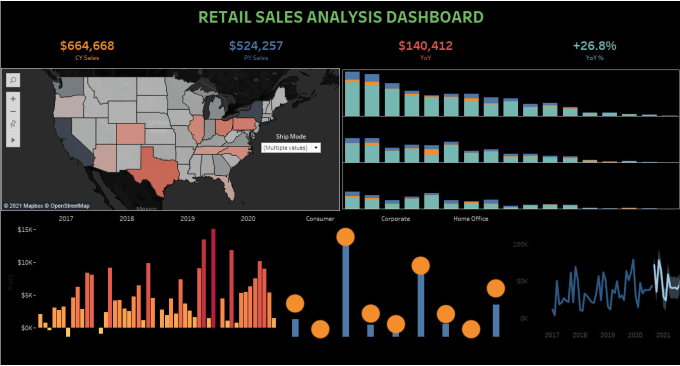Zoom in on the map with plus icon

pos(13,99)
